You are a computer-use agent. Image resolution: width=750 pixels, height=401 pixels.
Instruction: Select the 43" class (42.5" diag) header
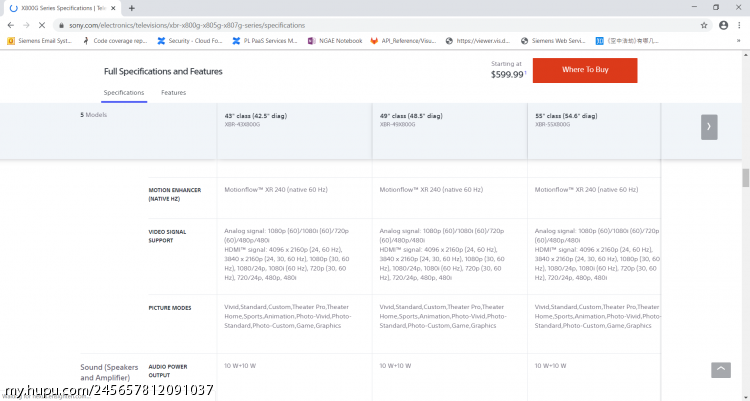click(256, 116)
